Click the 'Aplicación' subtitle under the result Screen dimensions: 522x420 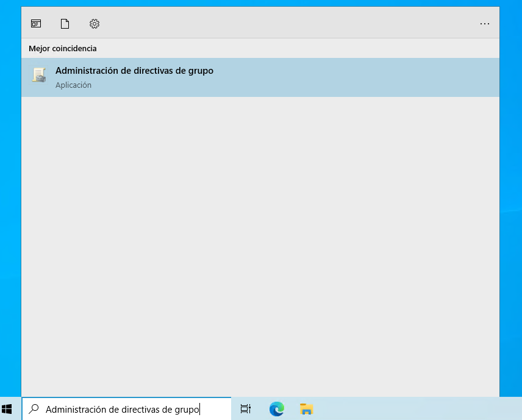(x=73, y=85)
